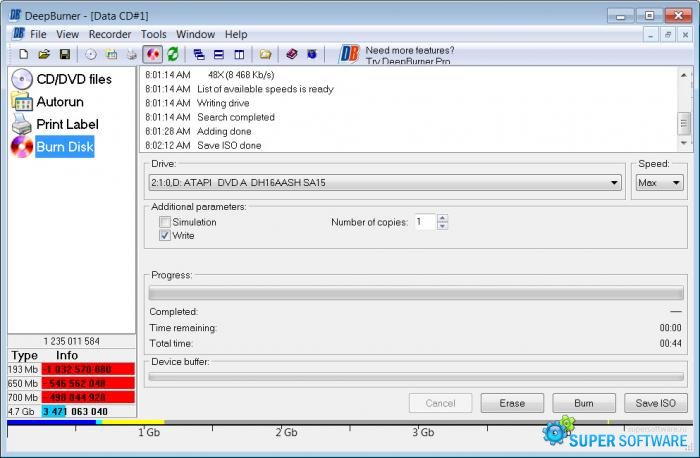Screen dimensions: 700x458
Task: Click the DB icon in the menu bar
Action: pyautogui.click(x=18, y=33)
